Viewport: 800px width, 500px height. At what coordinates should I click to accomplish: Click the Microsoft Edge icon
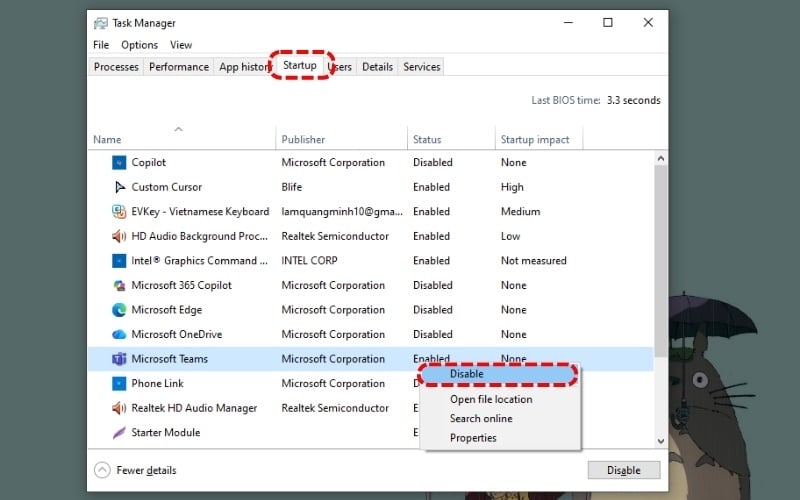(x=119, y=310)
